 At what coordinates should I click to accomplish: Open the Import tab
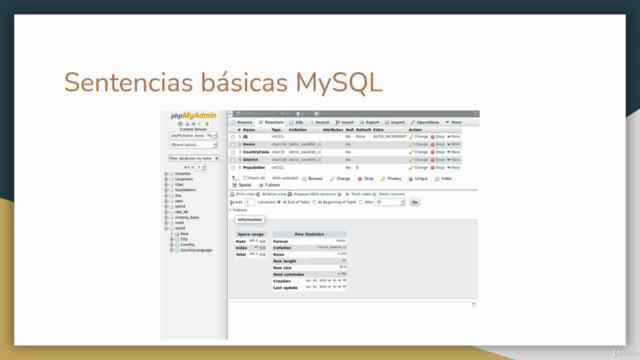click(x=395, y=122)
